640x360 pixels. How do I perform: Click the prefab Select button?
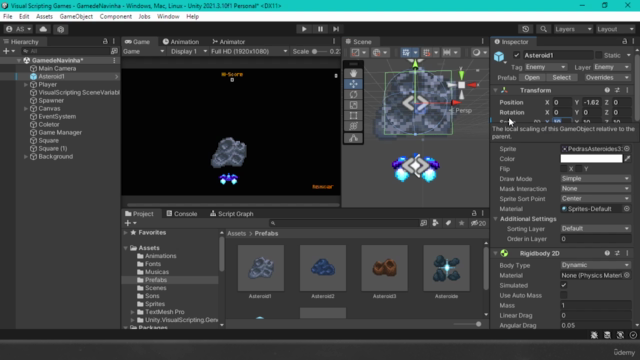(x=562, y=78)
